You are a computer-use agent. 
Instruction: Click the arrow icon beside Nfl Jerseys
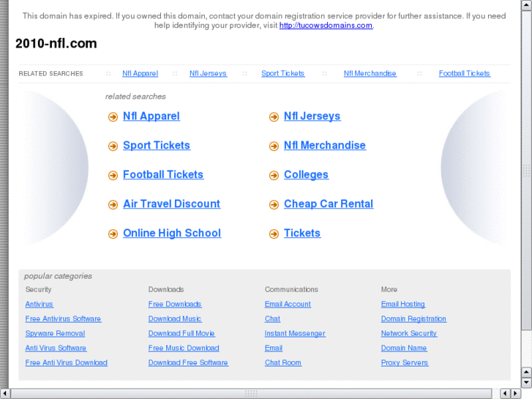click(x=274, y=117)
